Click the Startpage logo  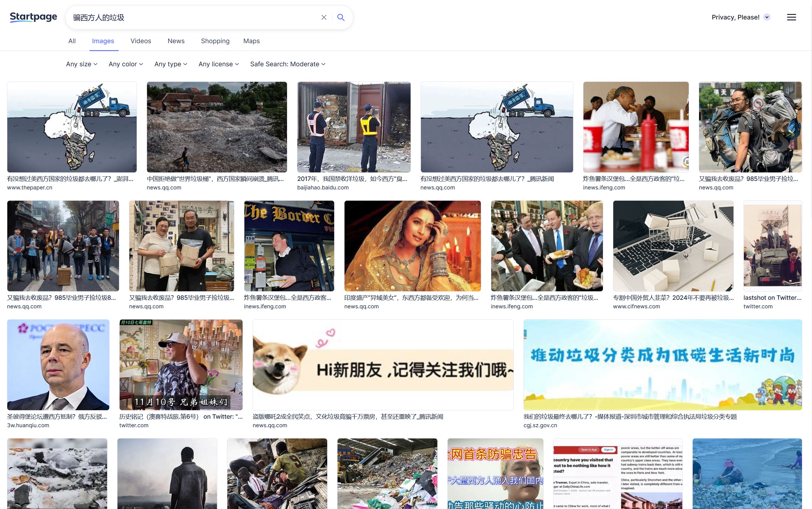33,17
